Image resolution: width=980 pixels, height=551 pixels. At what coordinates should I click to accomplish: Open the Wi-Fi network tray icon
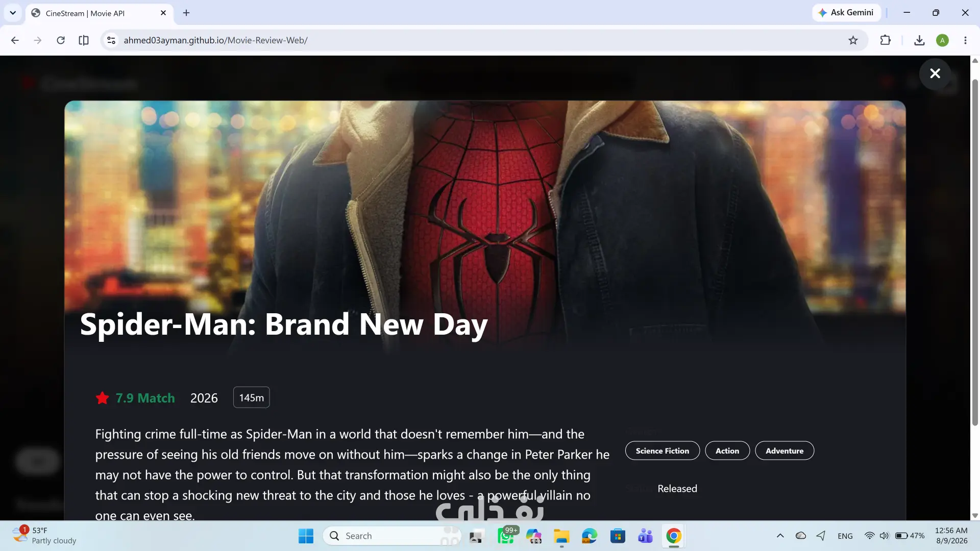(869, 536)
